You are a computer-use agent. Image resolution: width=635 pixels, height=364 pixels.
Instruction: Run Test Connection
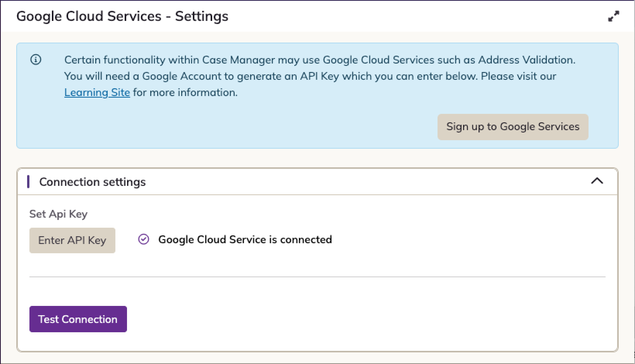pos(78,319)
